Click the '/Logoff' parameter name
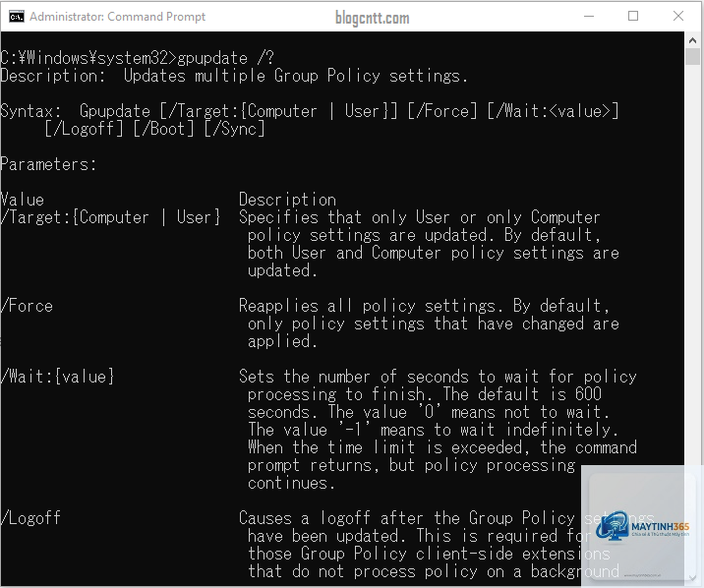The height and width of the screenshot is (588, 704). 30,518
